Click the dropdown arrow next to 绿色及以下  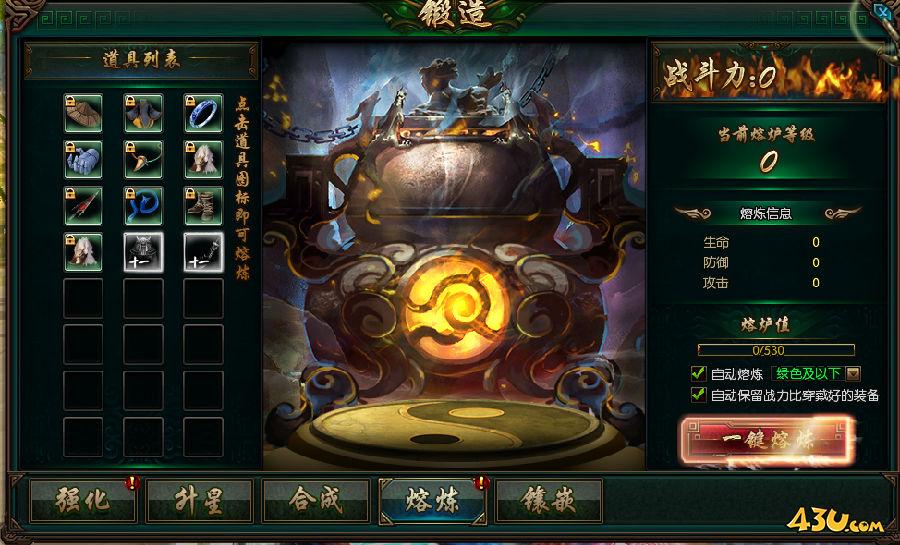(854, 374)
